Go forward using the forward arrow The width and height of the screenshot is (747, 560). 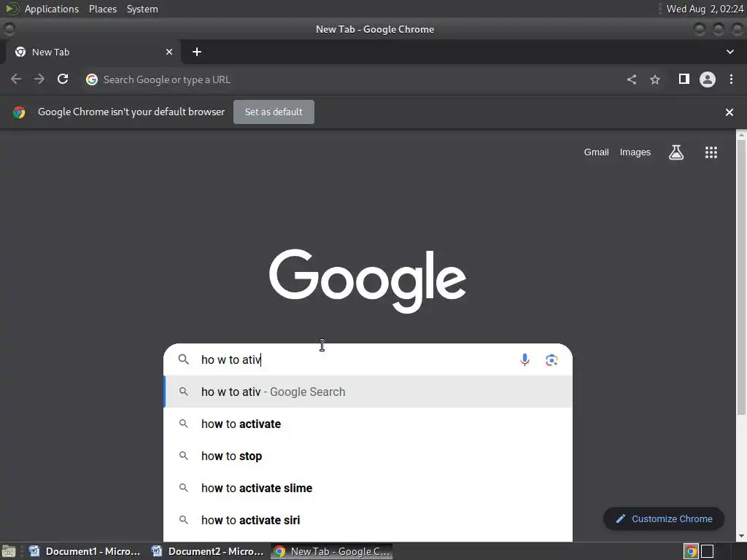(x=39, y=79)
